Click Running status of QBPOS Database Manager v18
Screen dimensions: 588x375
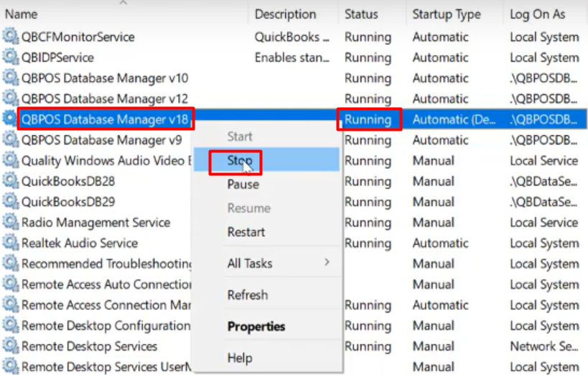click(x=368, y=119)
